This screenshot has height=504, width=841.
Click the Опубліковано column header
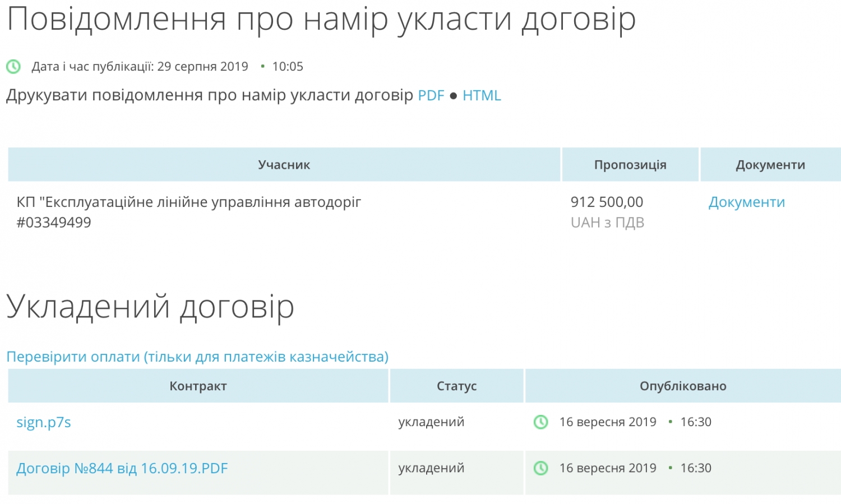(682, 386)
